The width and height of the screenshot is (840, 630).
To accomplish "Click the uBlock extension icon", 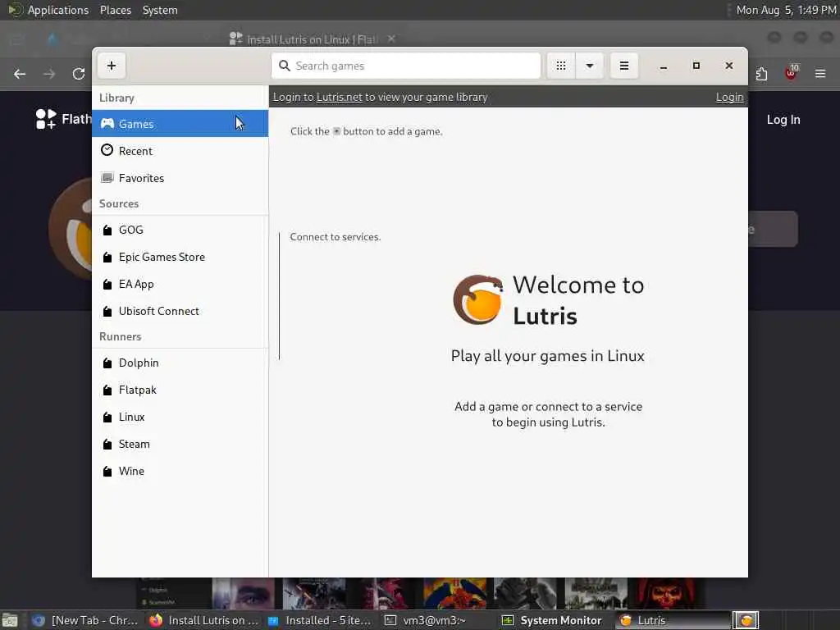I will click(791, 73).
